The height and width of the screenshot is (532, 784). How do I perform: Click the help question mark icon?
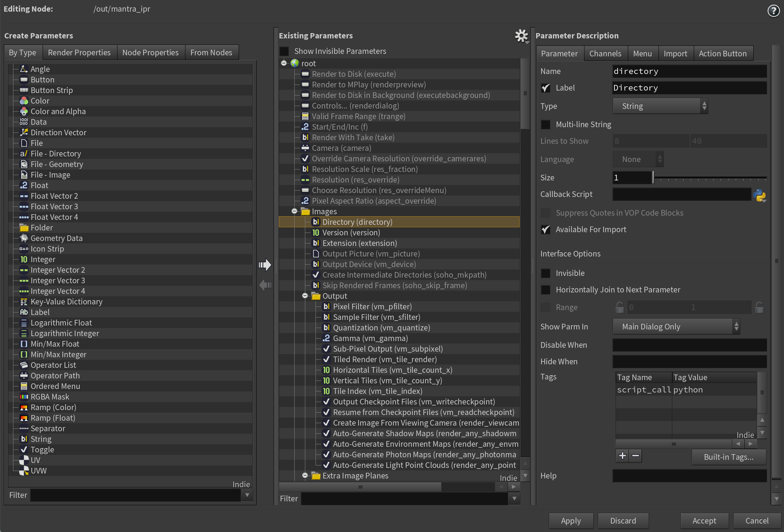(x=773, y=11)
